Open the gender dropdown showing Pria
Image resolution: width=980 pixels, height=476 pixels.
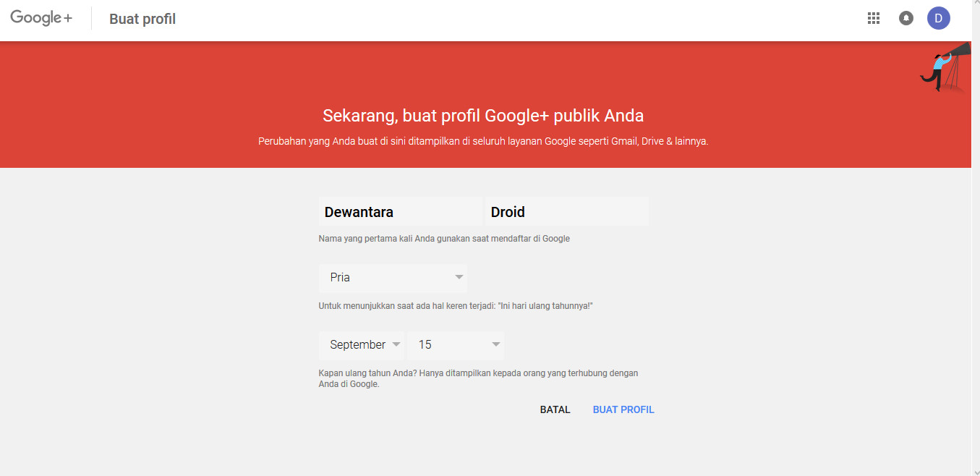click(393, 278)
